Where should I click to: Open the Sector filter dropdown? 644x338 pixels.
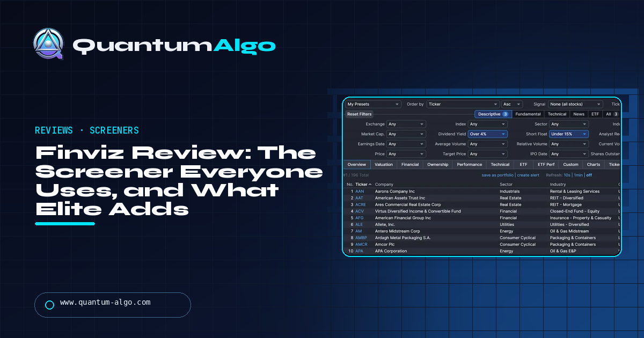pyautogui.click(x=569, y=124)
